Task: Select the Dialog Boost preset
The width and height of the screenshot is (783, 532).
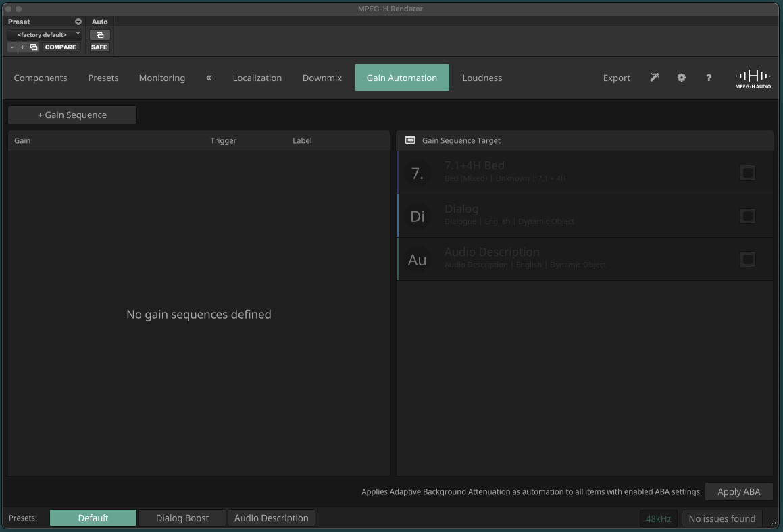Action: (x=182, y=518)
